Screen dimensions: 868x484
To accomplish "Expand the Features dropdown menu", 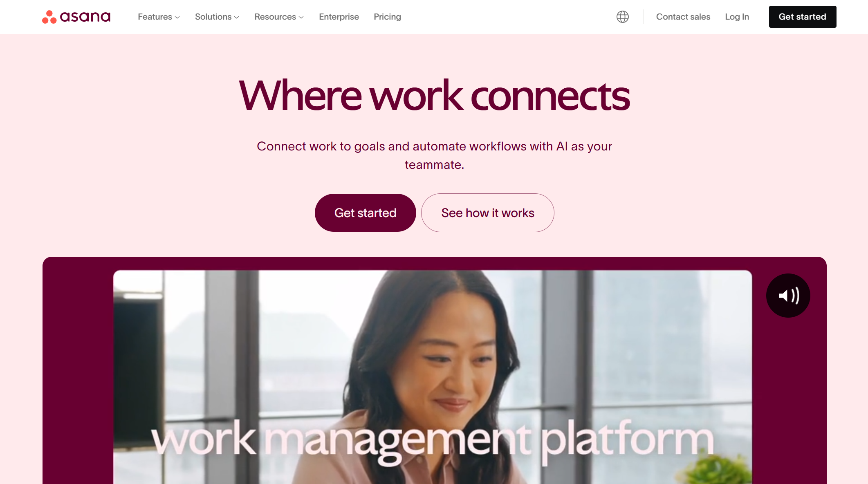I will [159, 17].
